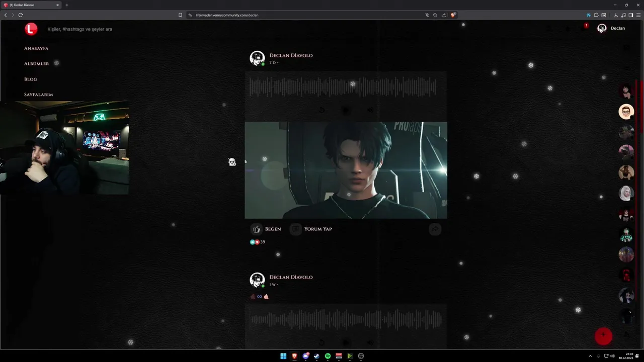Open the taskbar volume speaker icon
The image size is (644, 362).
(x=613, y=356)
